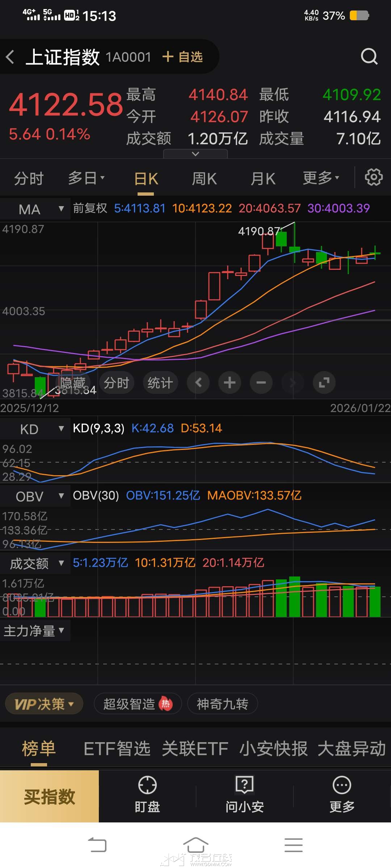The image size is (391, 868).
Task: Open chart settings gear icon
Action: click(373, 177)
